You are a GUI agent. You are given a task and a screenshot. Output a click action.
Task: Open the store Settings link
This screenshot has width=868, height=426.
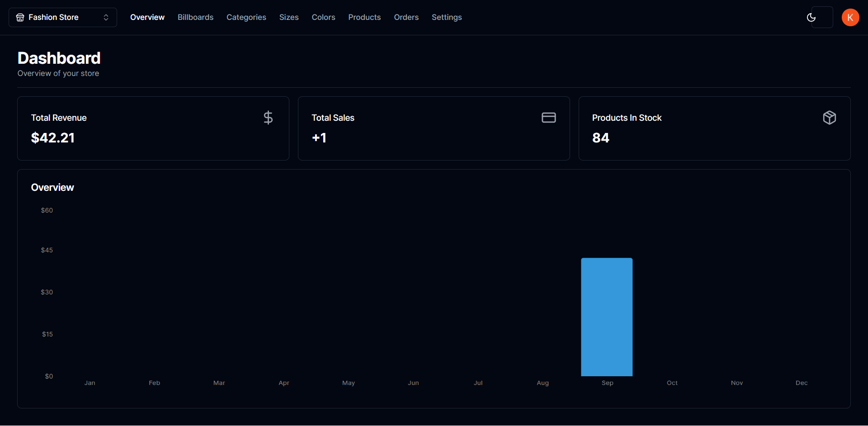tap(447, 17)
